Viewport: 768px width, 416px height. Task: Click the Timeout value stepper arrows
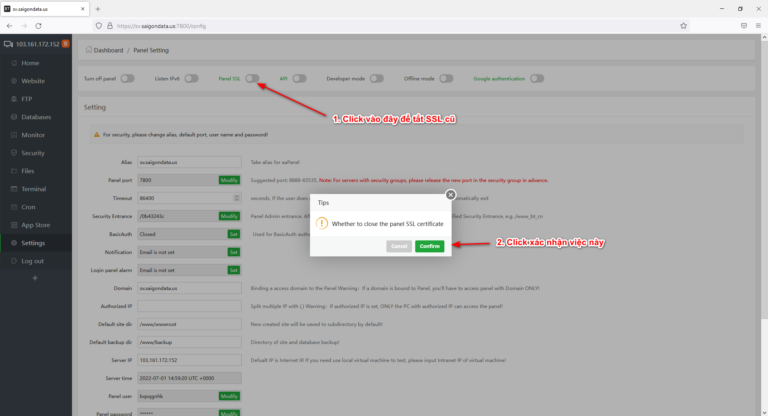click(x=237, y=197)
